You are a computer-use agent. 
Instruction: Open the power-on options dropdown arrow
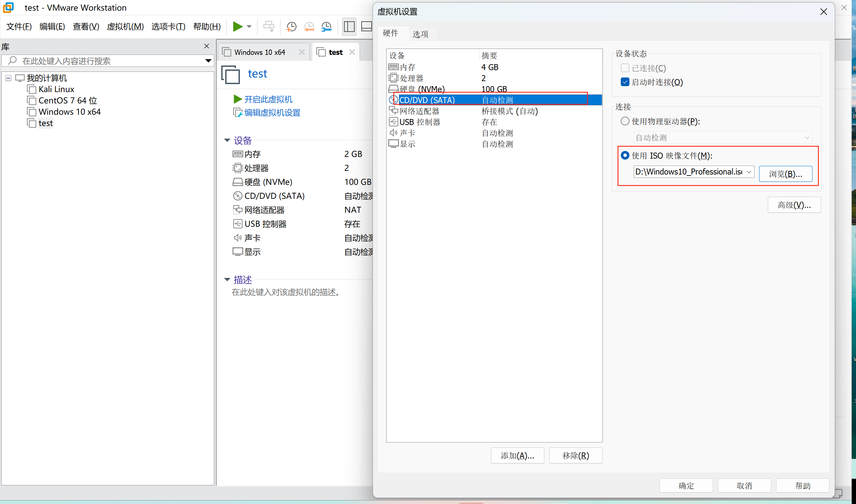[249, 27]
